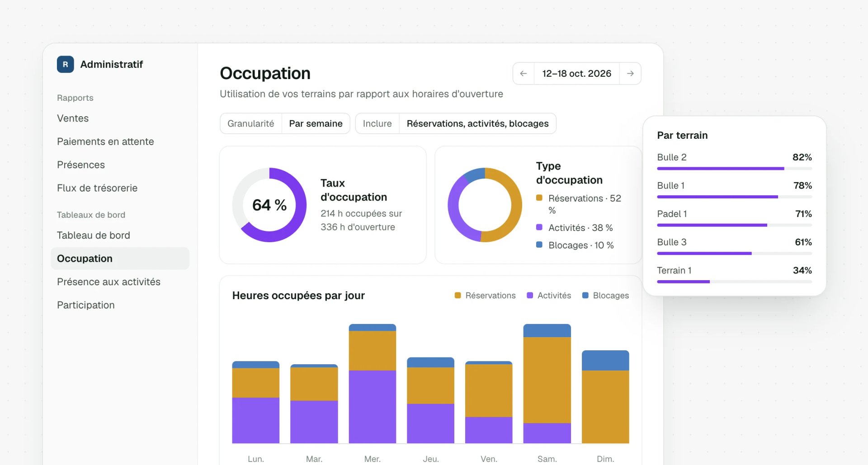Click the Administratif R logo icon
The image size is (868, 465).
[x=65, y=64]
